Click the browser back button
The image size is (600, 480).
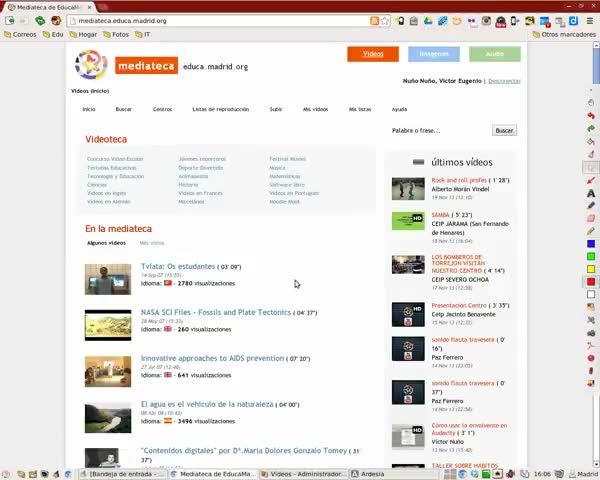click(10, 21)
